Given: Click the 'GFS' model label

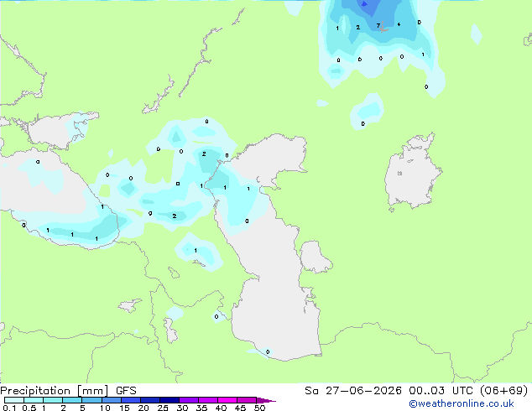Looking at the screenshot, I should (x=126, y=391).
